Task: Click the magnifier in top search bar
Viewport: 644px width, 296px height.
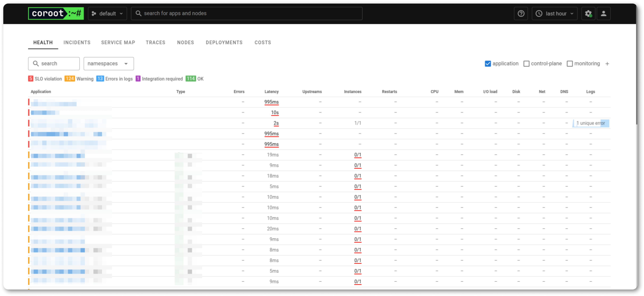Action: [x=138, y=14]
